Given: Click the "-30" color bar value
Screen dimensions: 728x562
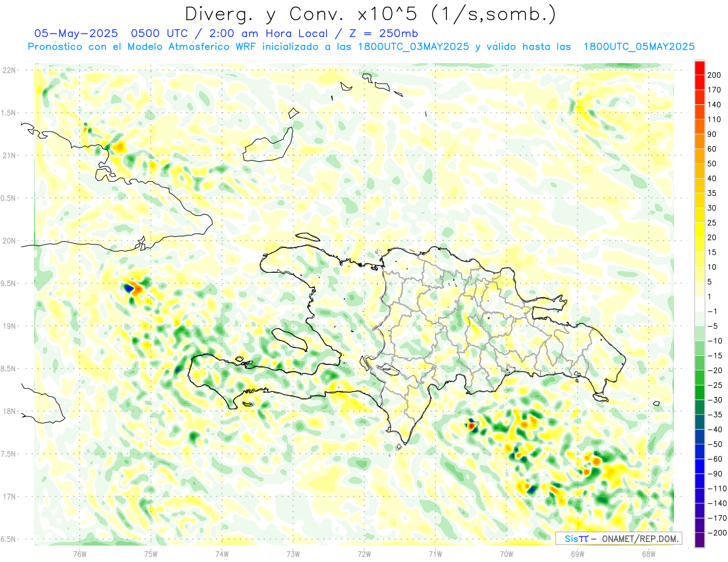Looking at the screenshot, I should [715, 400].
